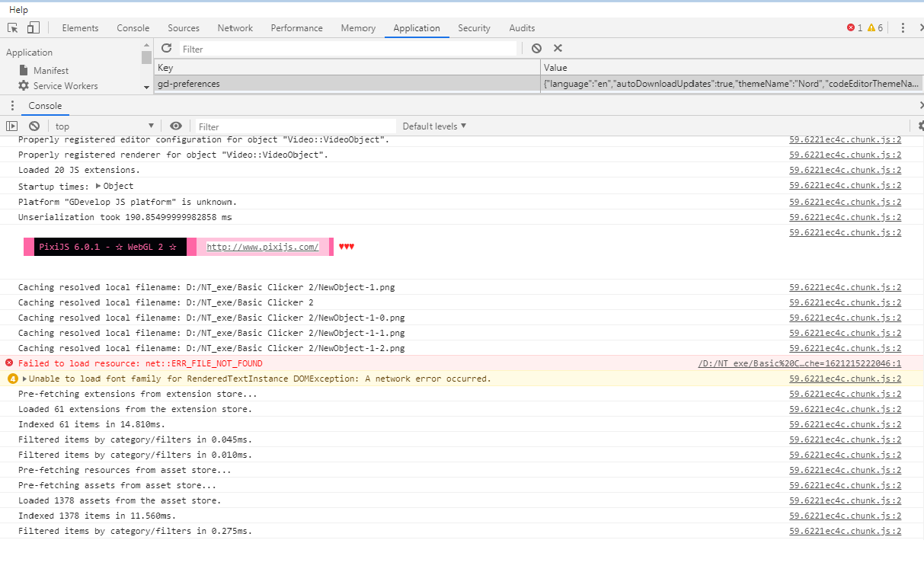The image size is (924, 588).
Task: Open chunk.js link beside Indexed 61 items
Action: 846,424
